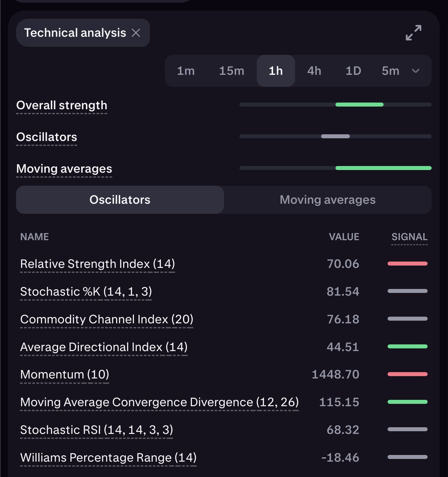Click the red RSI signal indicator
Screen dimensions: 448x477
click(407, 264)
